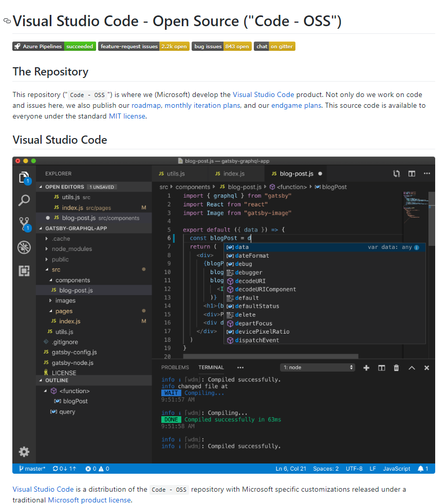Click the Azure Pipelines succeeded badge
The height and width of the screenshot is (504, 447).
(54, 46)
